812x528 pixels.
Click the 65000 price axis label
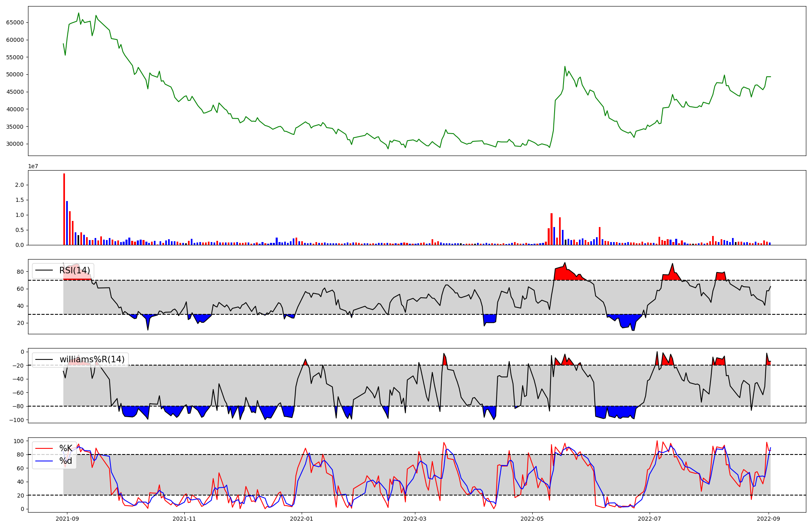(x=15, y=22)
